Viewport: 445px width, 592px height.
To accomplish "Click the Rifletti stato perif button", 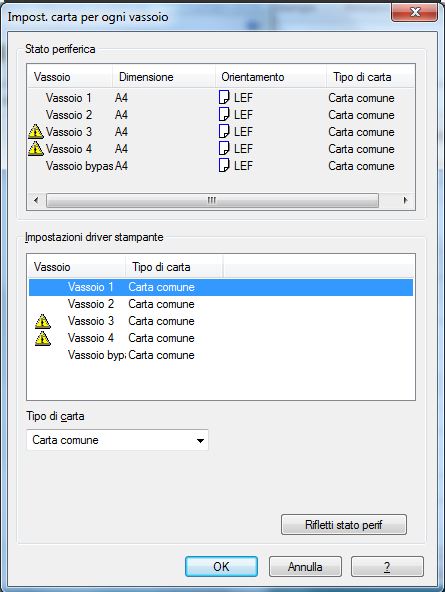I will tap(344, 524).
